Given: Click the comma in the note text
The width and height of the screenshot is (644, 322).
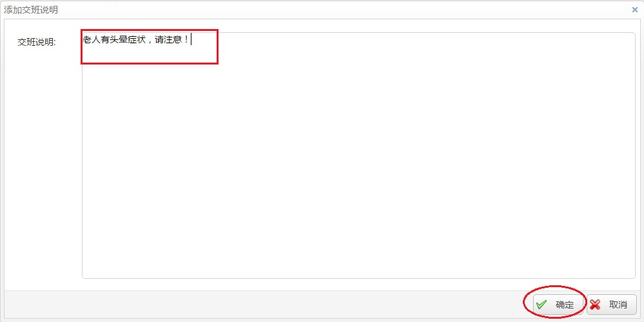Looking at the screenshot, I should tap(150, 41).
